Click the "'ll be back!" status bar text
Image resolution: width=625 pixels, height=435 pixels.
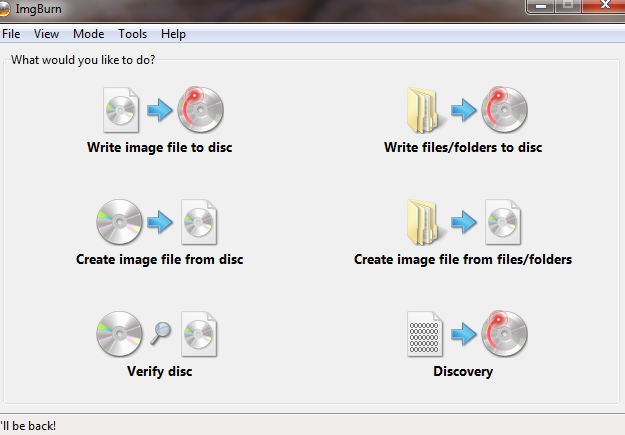click(x=28, y=426)
